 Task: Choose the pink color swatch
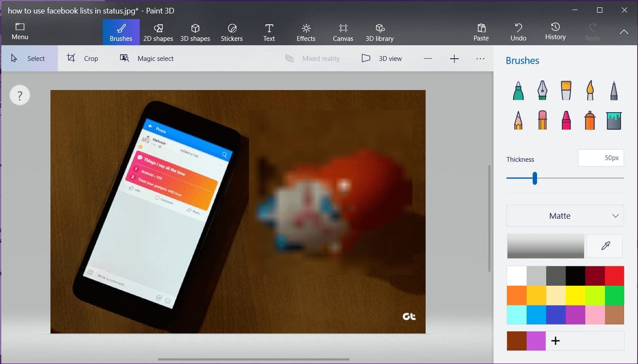595,315
